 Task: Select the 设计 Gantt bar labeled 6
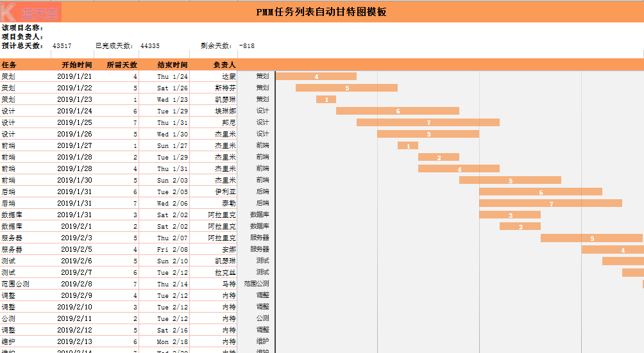[x=397, y=111]
